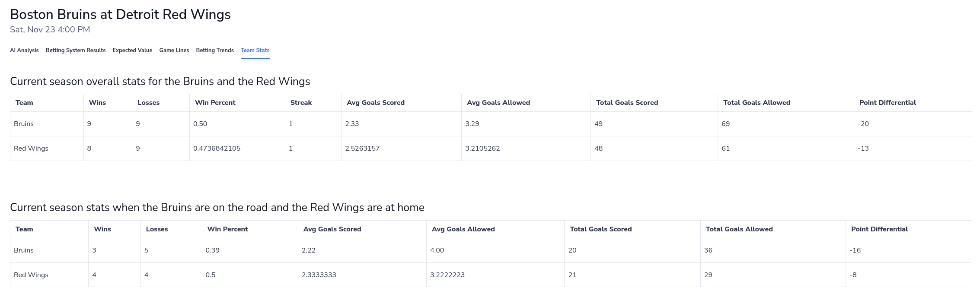Image resolution: width=980 pixels, height=297 pixels.
Task: Click the Point Differential header in overall stats
Action: pyautogui.click(x=887, y=103)
